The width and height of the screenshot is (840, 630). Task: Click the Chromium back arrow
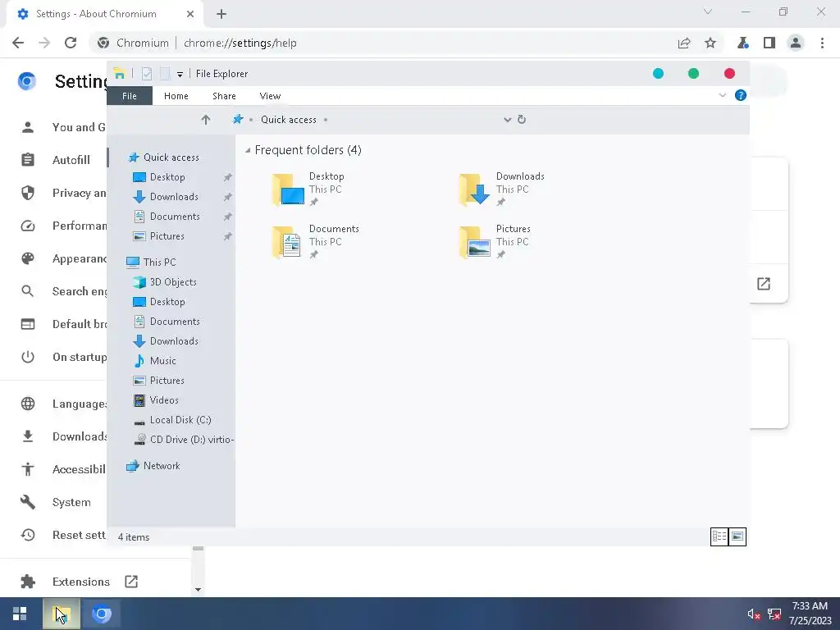click(18, 43)
